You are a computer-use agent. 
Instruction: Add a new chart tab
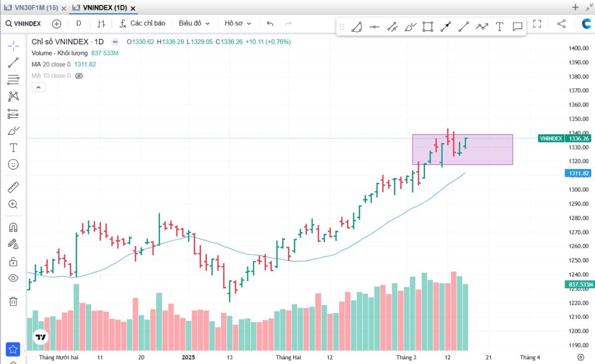point(575,7)
